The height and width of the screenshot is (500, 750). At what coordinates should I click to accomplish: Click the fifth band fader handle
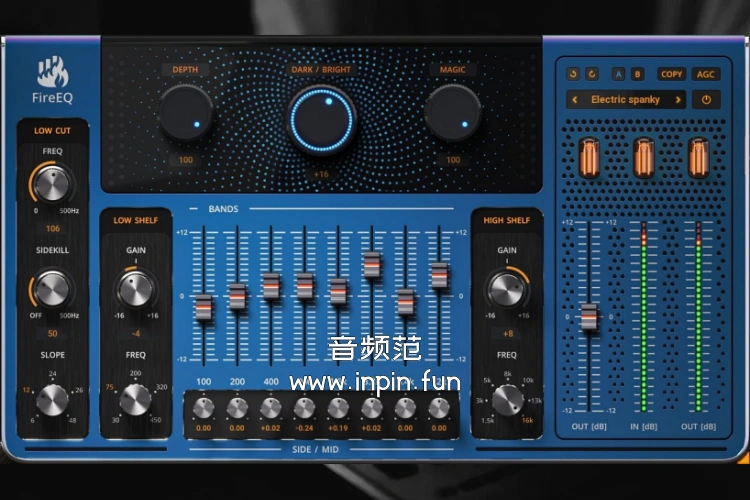click(x=339, y=291)
